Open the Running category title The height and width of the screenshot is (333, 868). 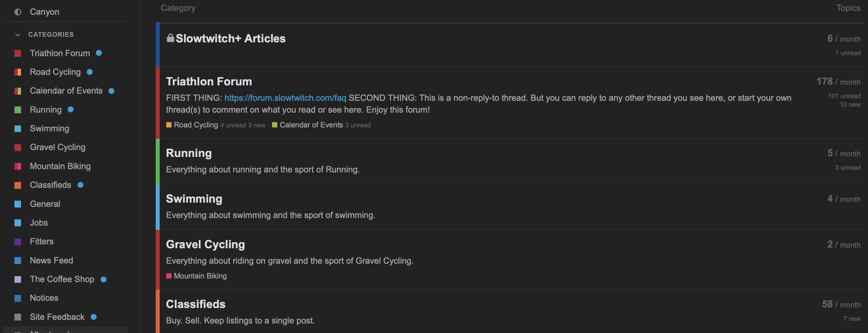point(189,153)
